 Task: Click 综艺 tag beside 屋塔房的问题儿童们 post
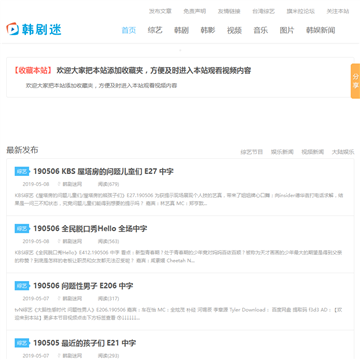22,172
